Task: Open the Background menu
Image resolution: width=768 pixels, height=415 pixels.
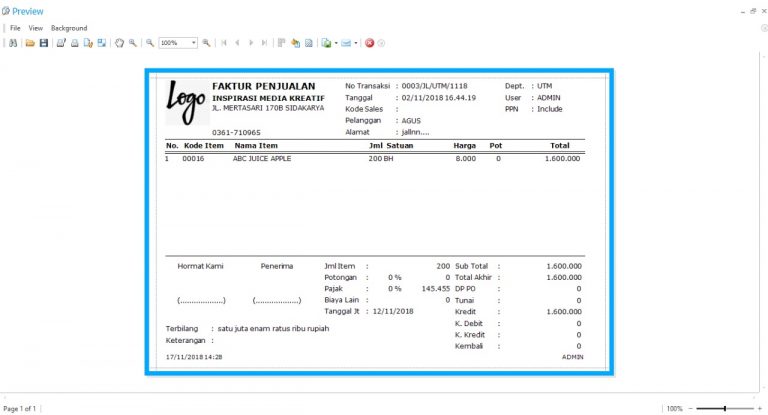Action: (69, 28)
